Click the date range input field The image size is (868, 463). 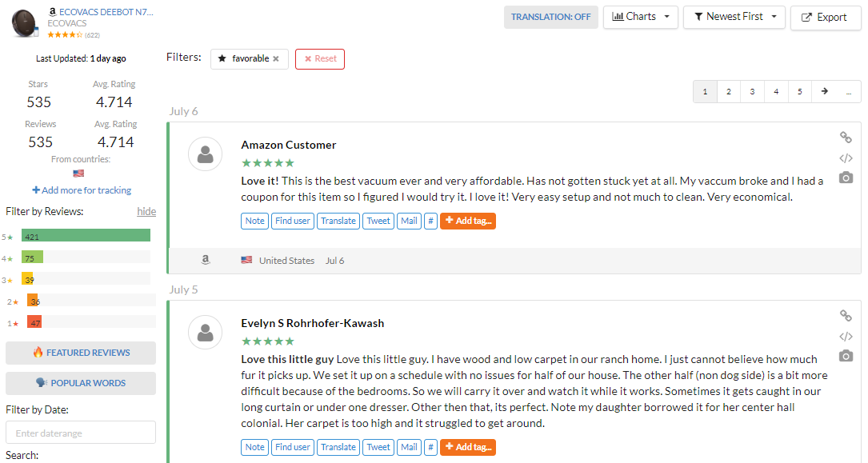pyautogui.click(x=81, y=433)
